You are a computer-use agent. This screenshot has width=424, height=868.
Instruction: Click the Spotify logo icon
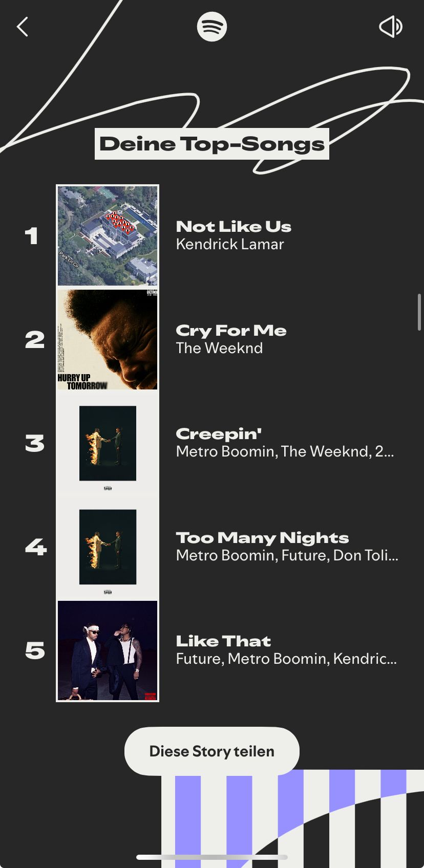pyautogui.click(x=212, y=27)
